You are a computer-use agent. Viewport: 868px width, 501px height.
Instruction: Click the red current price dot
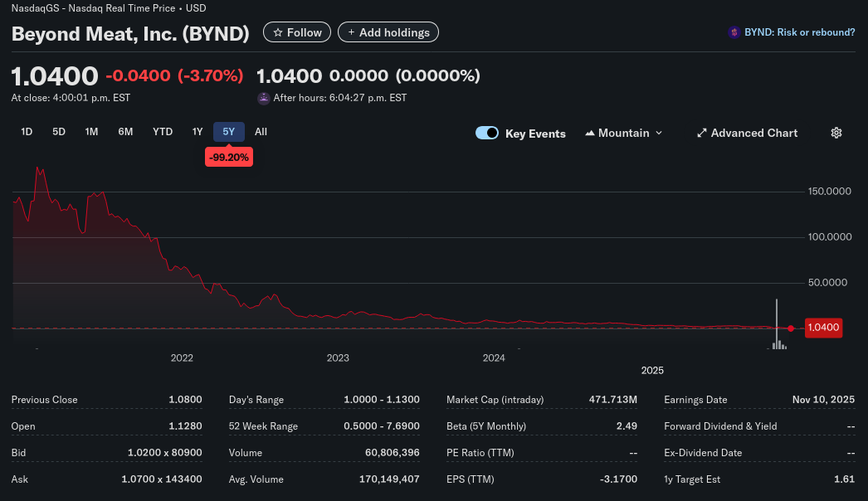coord(791,328)
